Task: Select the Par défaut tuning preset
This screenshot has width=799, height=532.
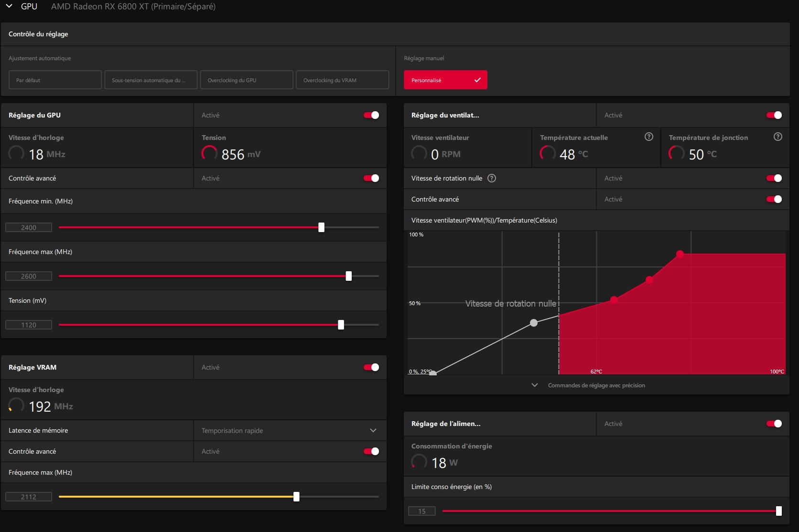Action: tap(55, 80)
